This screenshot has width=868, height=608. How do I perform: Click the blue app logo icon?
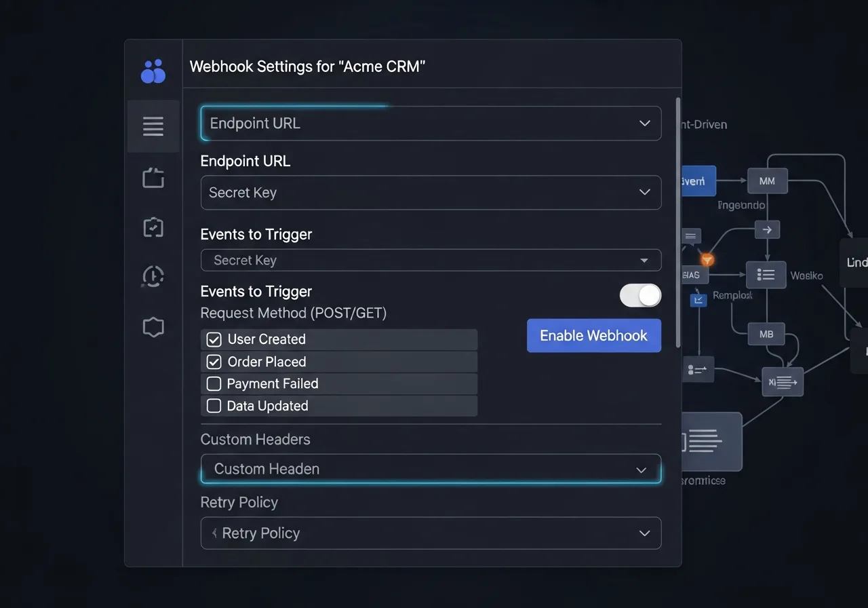(153, 71)
